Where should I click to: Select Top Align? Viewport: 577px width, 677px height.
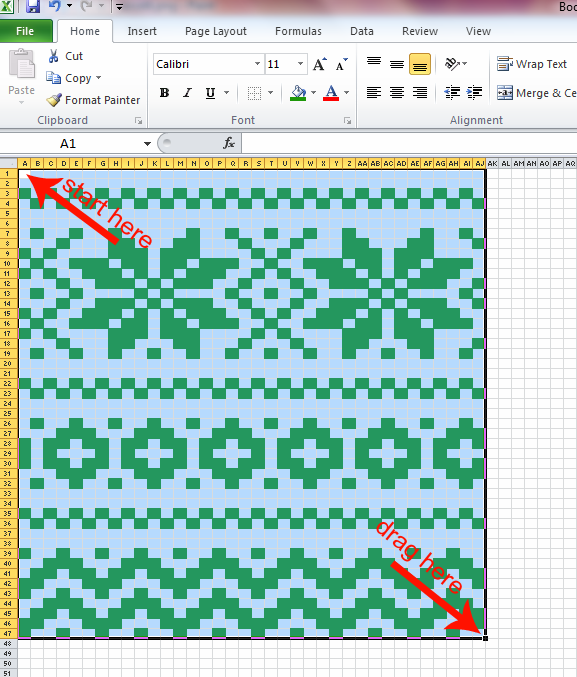374,63
